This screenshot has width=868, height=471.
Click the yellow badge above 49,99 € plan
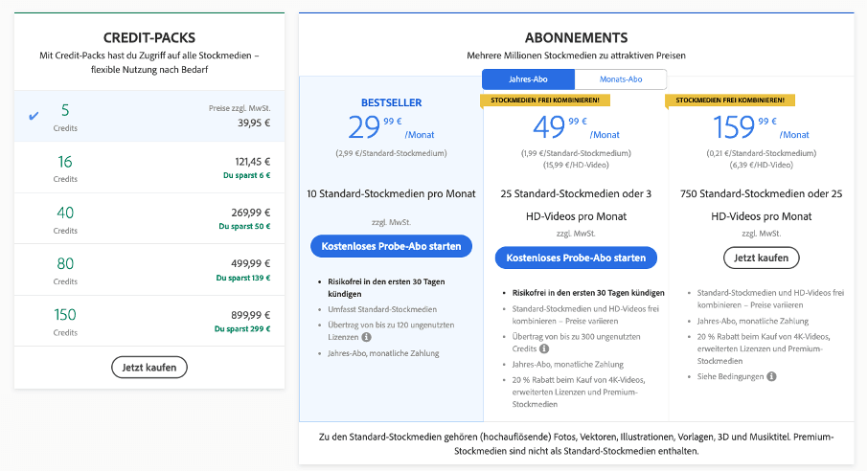click(545, 100)
